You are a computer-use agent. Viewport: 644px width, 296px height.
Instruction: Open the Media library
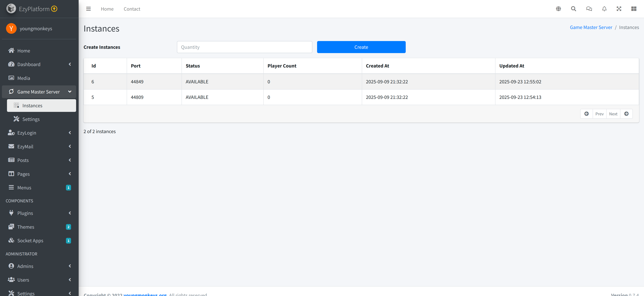(x=24, y=78)
